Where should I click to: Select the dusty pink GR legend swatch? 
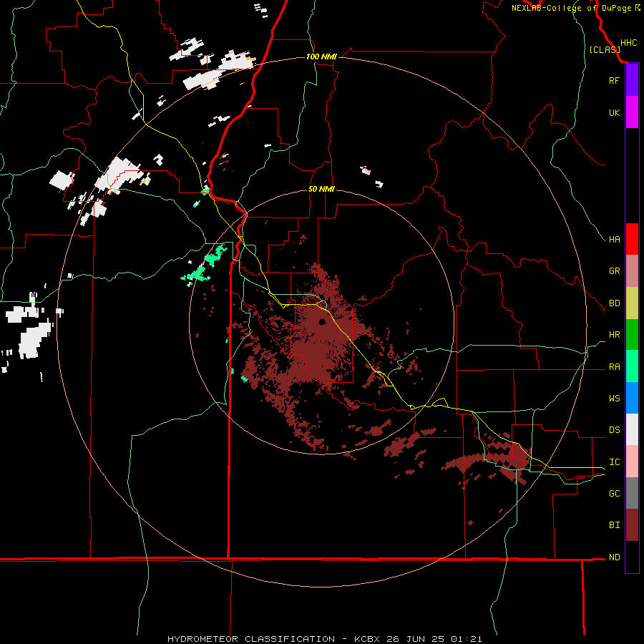pyautogui.click(x=632, y=271)
